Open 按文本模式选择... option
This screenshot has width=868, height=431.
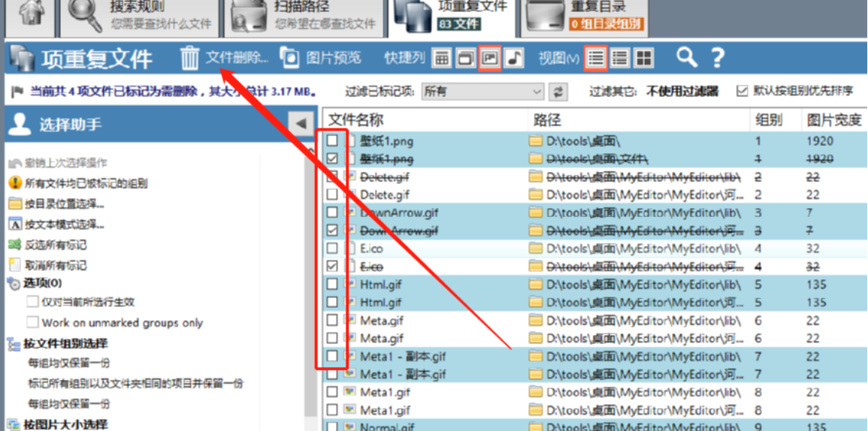tap(57, 225)
